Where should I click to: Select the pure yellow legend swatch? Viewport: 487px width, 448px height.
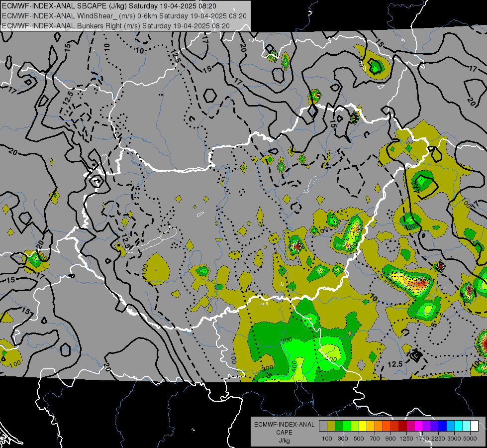(363, 426)
